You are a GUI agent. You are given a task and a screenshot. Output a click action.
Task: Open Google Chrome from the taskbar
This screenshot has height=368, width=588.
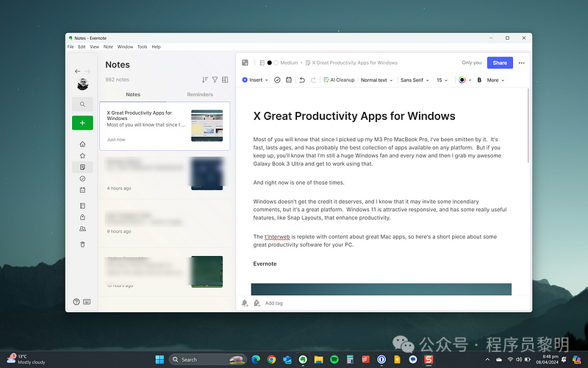(271, 359)
